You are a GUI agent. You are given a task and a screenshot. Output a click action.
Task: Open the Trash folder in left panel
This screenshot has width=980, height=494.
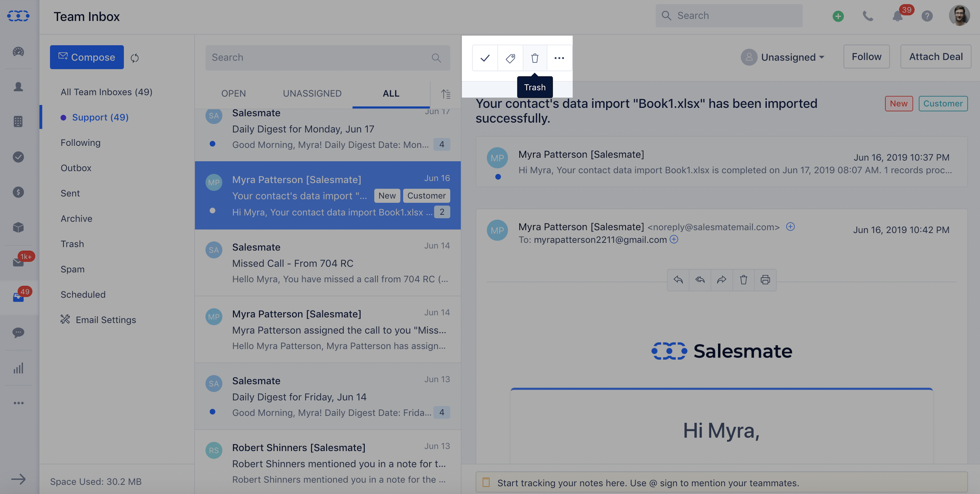point(72,244)
